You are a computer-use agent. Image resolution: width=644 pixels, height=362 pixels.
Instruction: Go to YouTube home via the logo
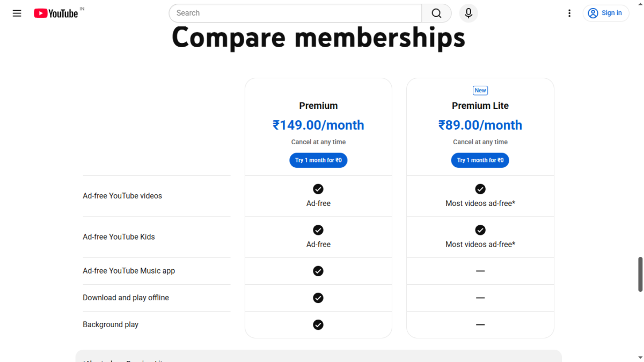coord(55,13)
